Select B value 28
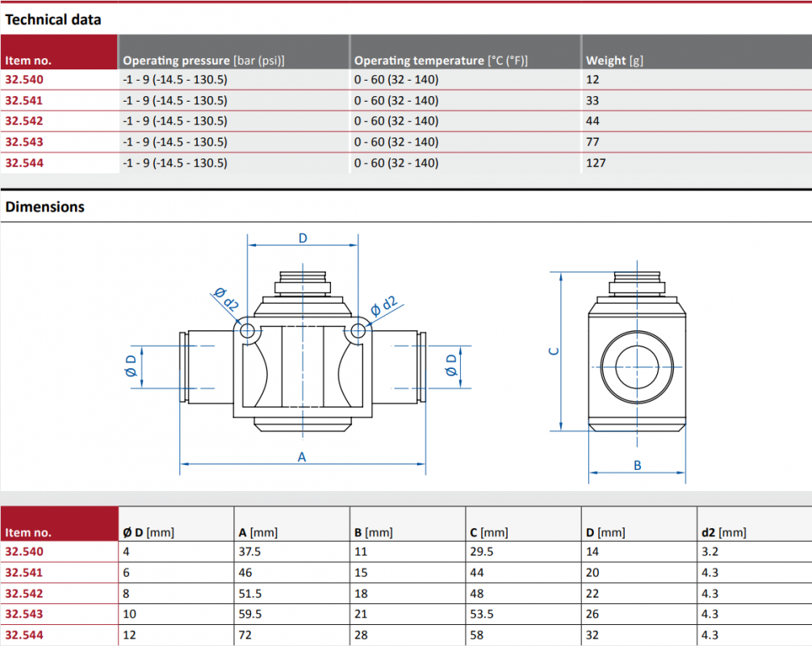Screen dimensions: 812x646 click(361, 636)
